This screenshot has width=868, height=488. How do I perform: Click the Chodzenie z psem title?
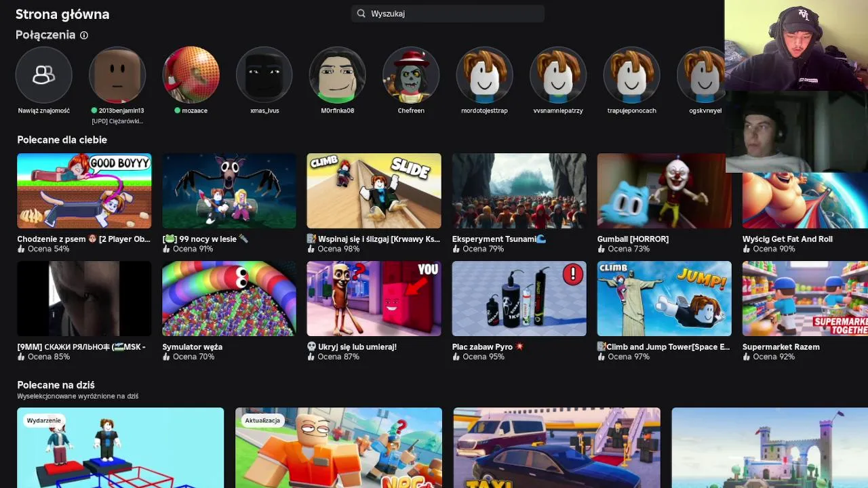tap(84, 239)
